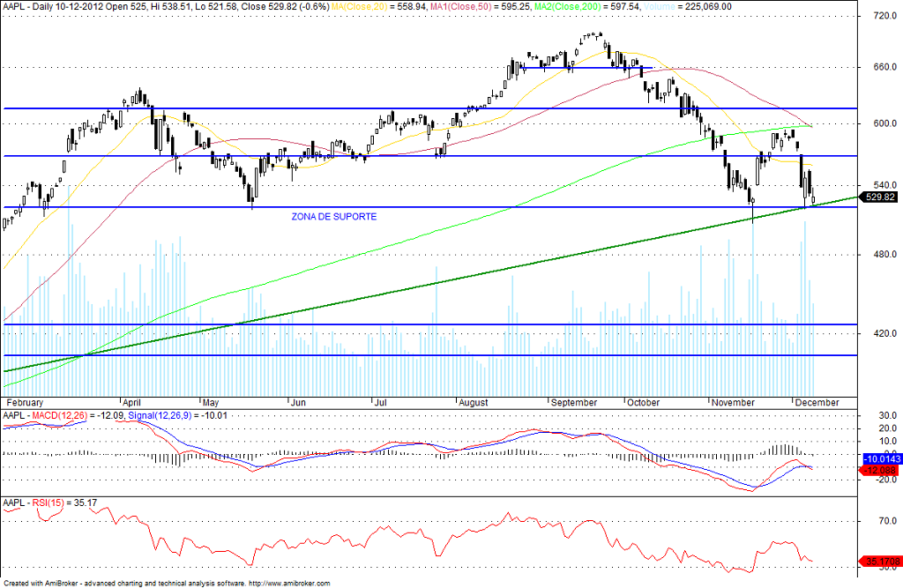Viewport: 903px width, 588px height.
Task: Click the 70.0 RSI axis label
Action: pos(887,521)
